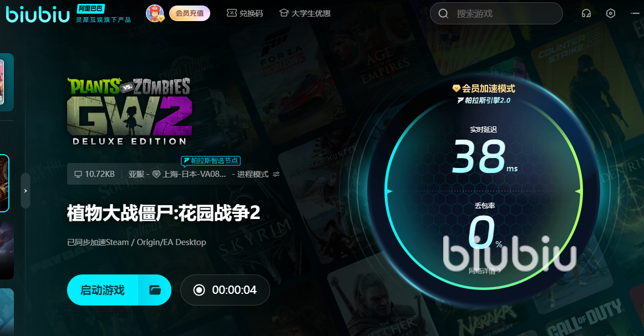Click the graduation cap student discount icon
The width and height of the screenshot is (644, 336).
(284, 13)
